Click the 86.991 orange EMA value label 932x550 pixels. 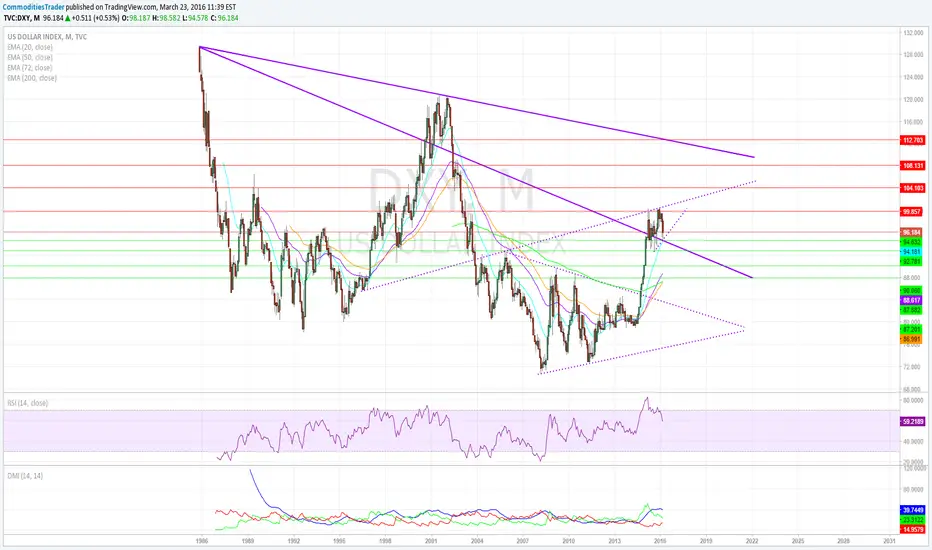point(912,340)
